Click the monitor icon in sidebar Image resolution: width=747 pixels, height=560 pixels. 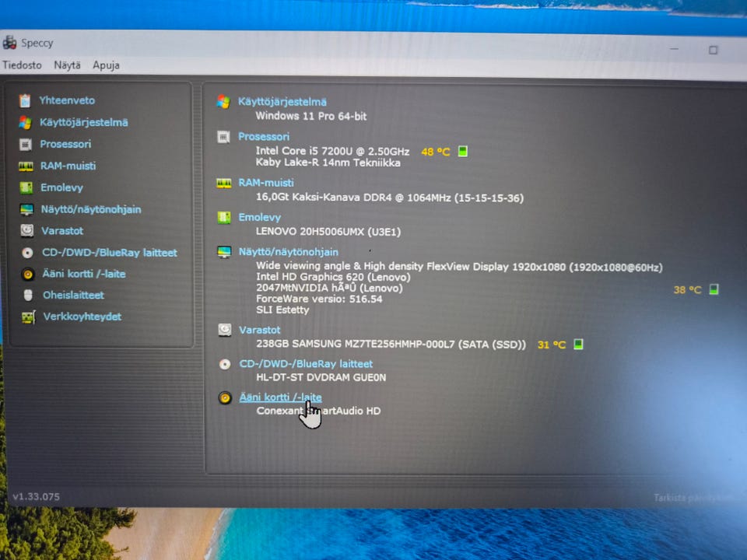click(x=26, y=209)
